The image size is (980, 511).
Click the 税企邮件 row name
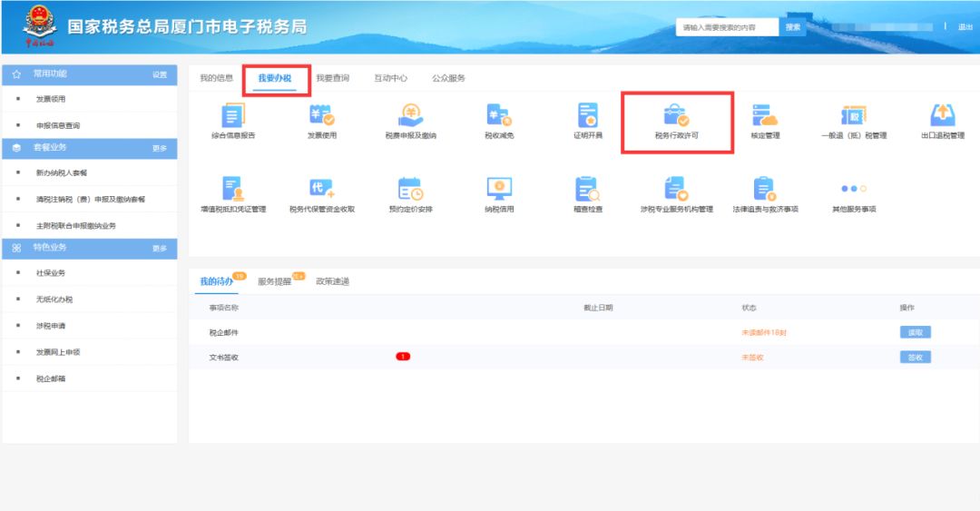pos(224,333)
